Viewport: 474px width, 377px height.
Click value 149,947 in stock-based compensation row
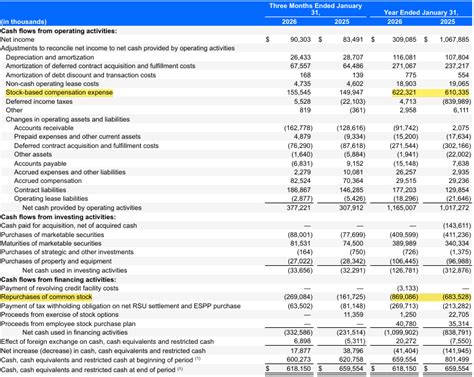pyautogui.click(x=351, y=92)
